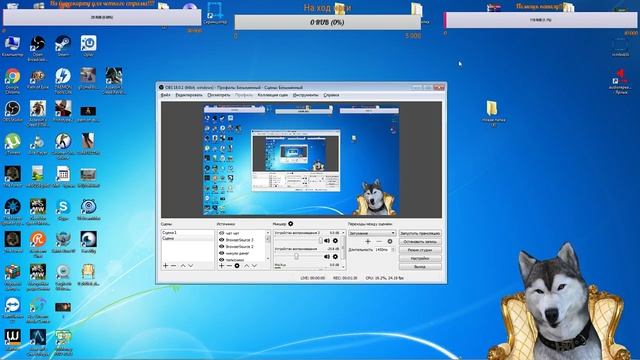Add a new source with the plus icon
This screenshot has width=640, height=360.
click(222, 266)
